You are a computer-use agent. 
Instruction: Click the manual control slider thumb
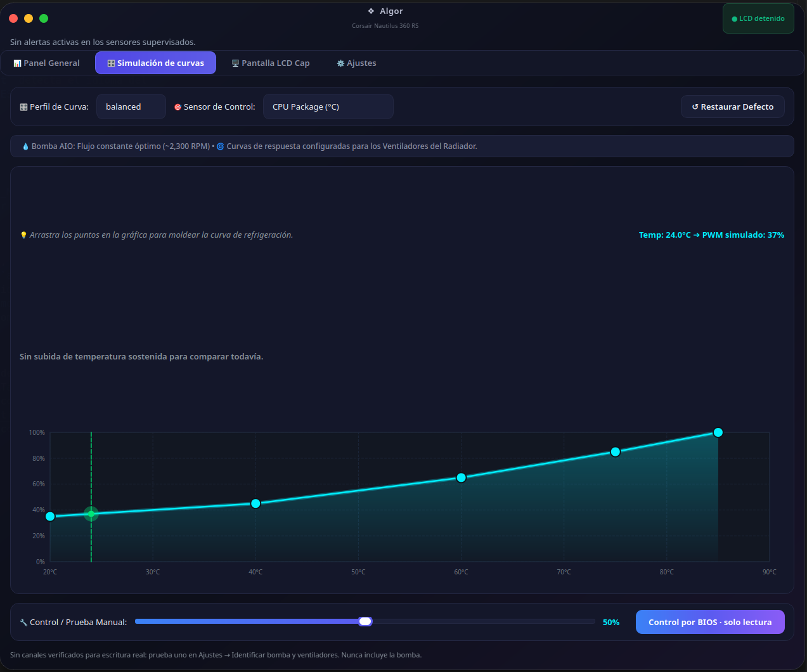point(365,621)
